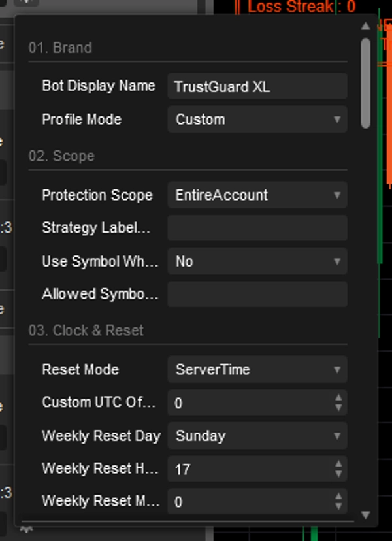Edit the Bot Display Name field
The height and width of the screenshot is (541, 392).
[257, 86]
